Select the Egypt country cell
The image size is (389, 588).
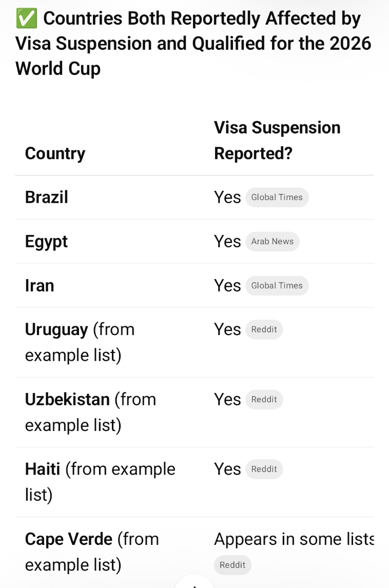click(46, 242)
